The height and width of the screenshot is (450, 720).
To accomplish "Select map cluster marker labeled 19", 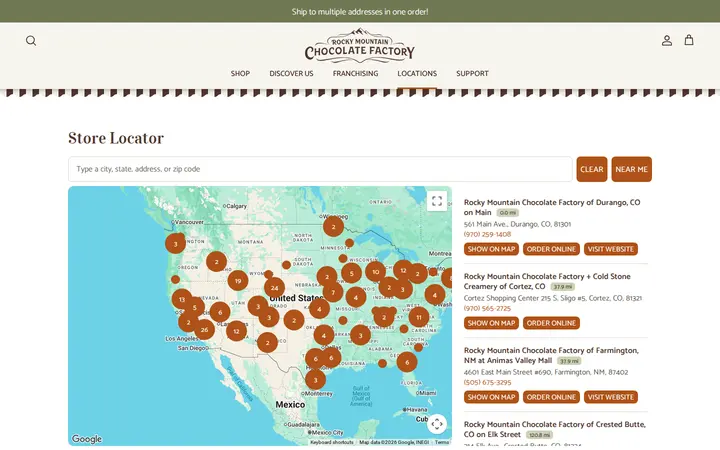I will pos(238,281).
